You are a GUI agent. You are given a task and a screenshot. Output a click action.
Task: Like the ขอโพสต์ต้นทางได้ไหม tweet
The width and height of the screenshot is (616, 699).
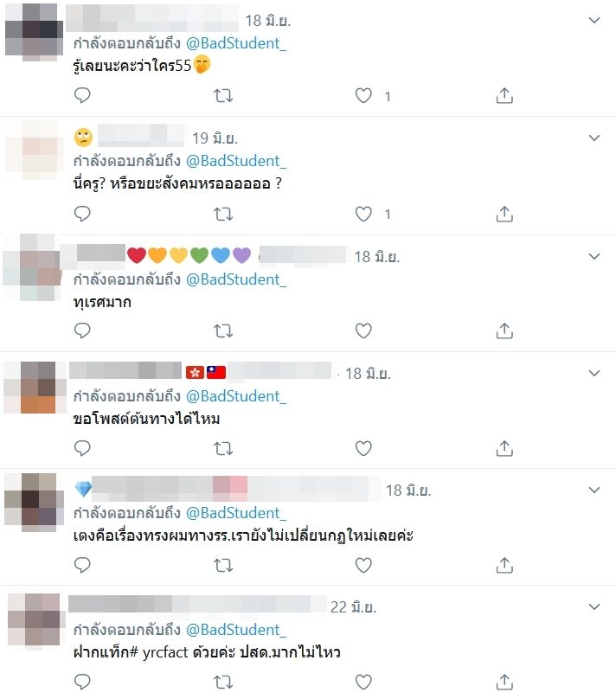click(363, 448)
